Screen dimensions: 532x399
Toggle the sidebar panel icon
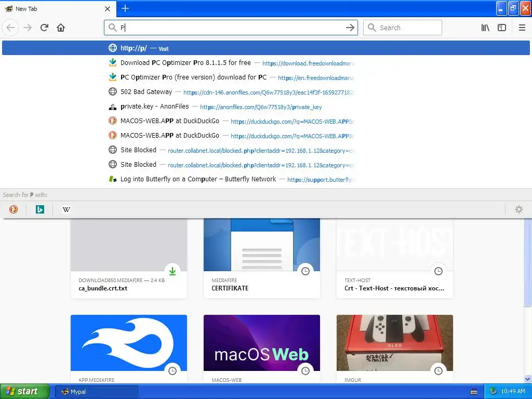[502, 28]
